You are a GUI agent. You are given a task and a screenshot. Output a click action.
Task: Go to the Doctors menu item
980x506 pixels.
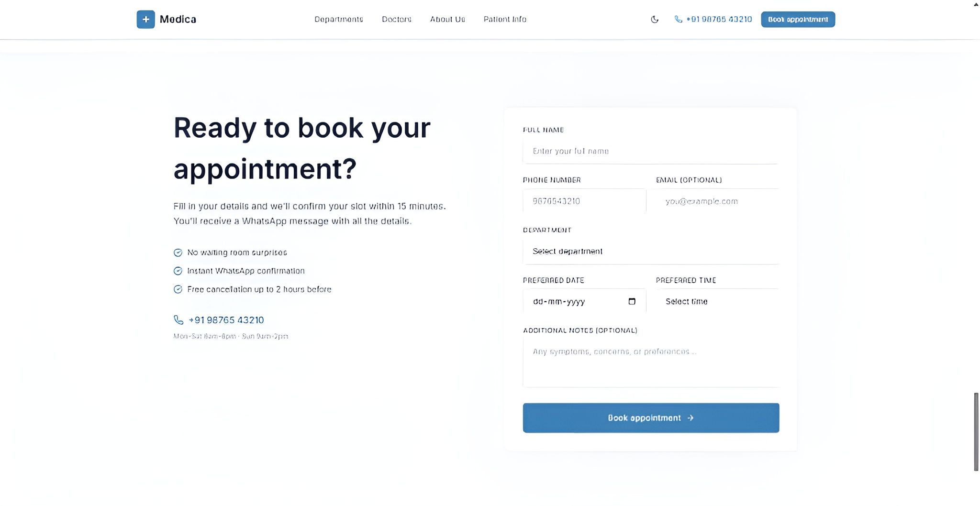tap(397, 19)
